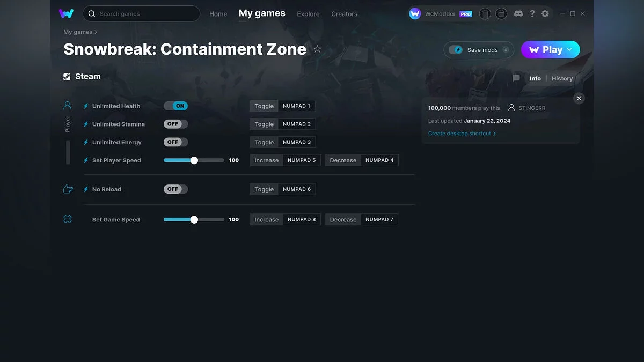Click the lightning icon beside Unlimited Stamina
The height and width of the screenshot is (362, 644).
pyautogui.click(x=86, y=124)
